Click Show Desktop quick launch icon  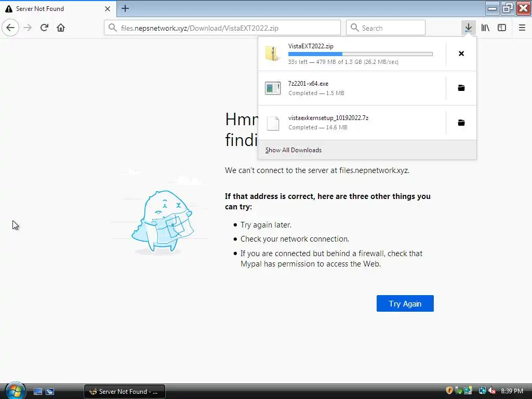click(37, 392)
